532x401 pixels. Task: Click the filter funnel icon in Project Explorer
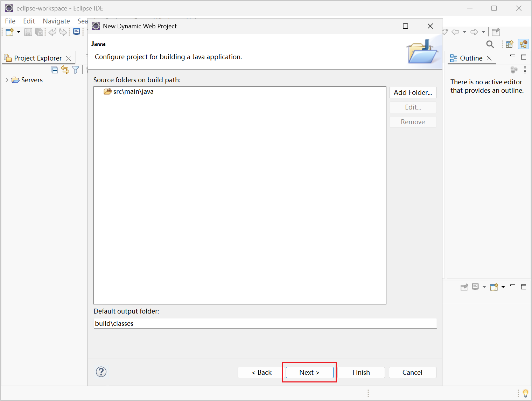pos(76,70)
